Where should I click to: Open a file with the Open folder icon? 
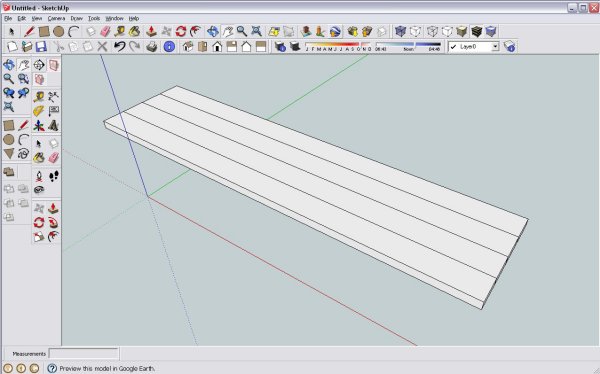[x=26, y=47]
